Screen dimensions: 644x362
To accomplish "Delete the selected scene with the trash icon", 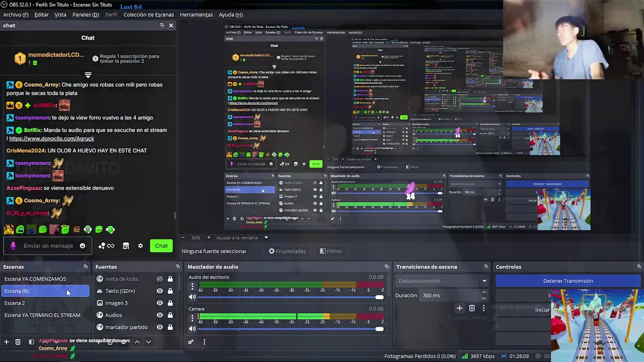I will pos(18,342).
